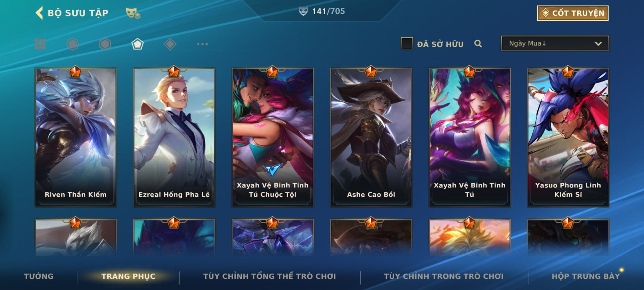Switch to the Hộp Trưng Bày tab
This screenshot has height=290, width=644.
[586, 276]
